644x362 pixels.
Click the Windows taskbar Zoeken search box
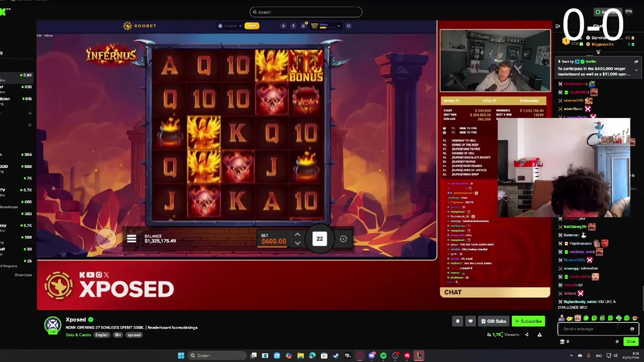point(216,355)
